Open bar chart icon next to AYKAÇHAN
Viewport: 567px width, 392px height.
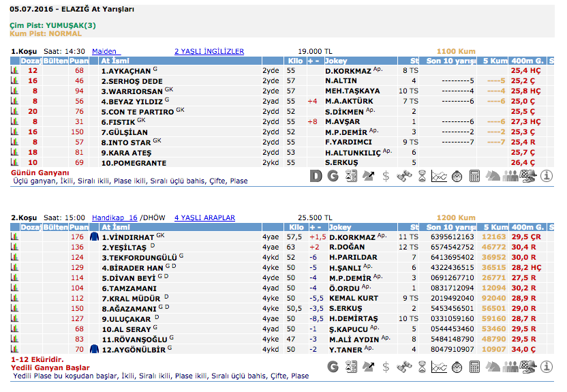[x=14, y=70]
